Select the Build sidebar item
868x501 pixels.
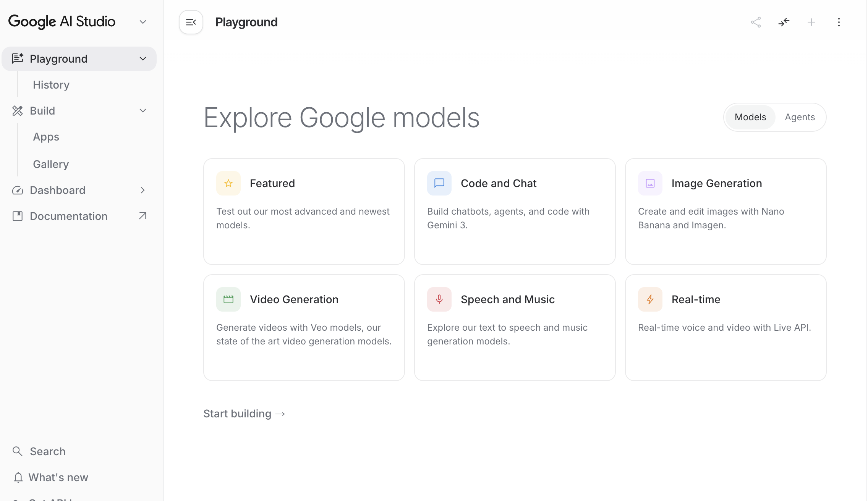point(79,111)
